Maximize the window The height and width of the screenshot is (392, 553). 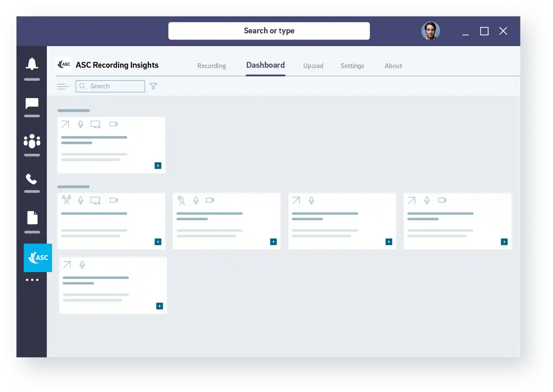coord(484,31)
